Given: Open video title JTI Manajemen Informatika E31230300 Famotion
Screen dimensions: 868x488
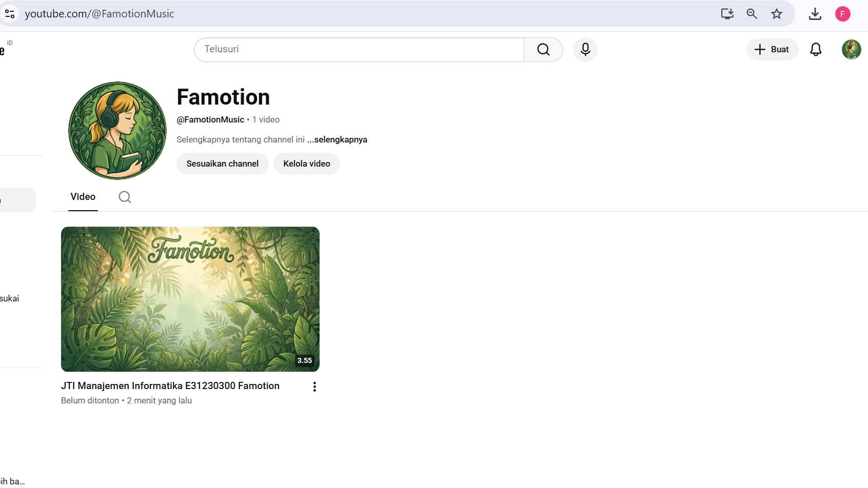Looking at the screenshot, I should [x=170, y=385].
